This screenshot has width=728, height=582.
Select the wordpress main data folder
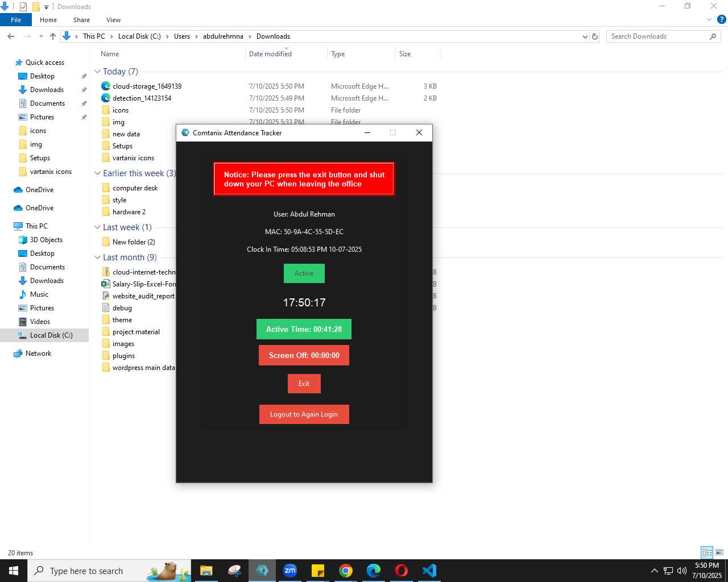[x=143, y=368]
